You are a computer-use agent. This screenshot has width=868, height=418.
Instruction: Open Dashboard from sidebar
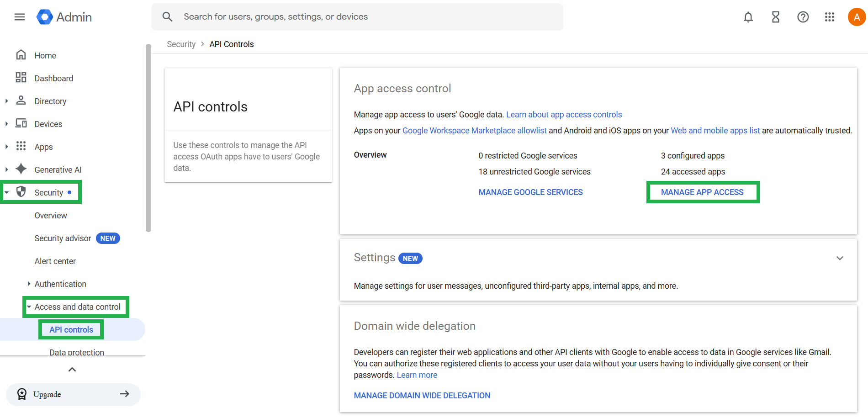(x=54, y=79)
